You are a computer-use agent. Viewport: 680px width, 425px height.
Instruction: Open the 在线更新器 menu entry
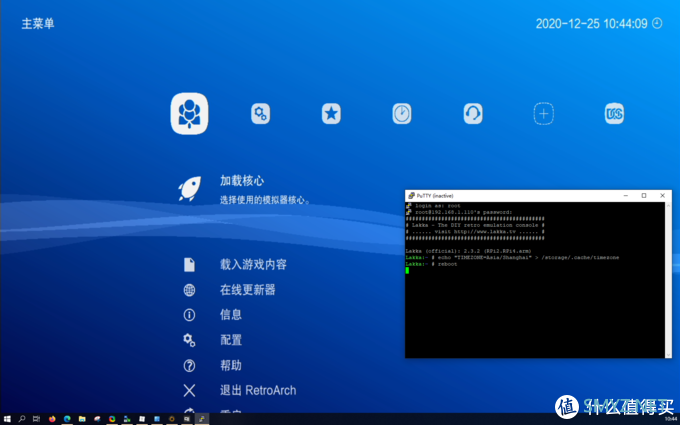(248, 290)
